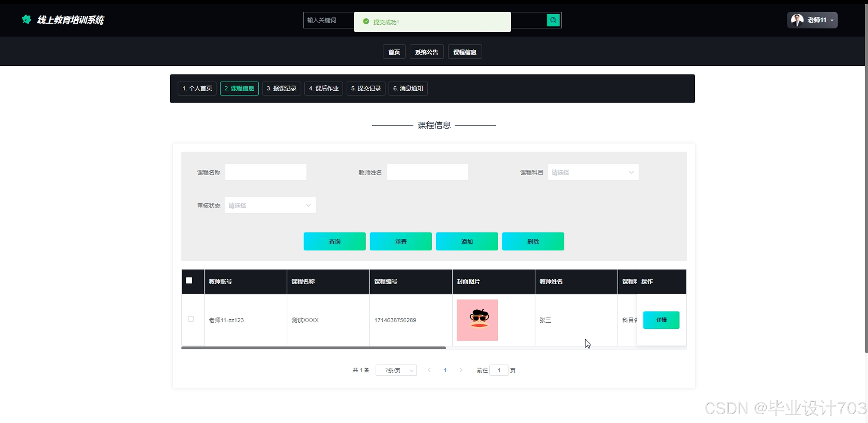
Task: Click the table horizontal scrollbar
Action: [313, 348]
